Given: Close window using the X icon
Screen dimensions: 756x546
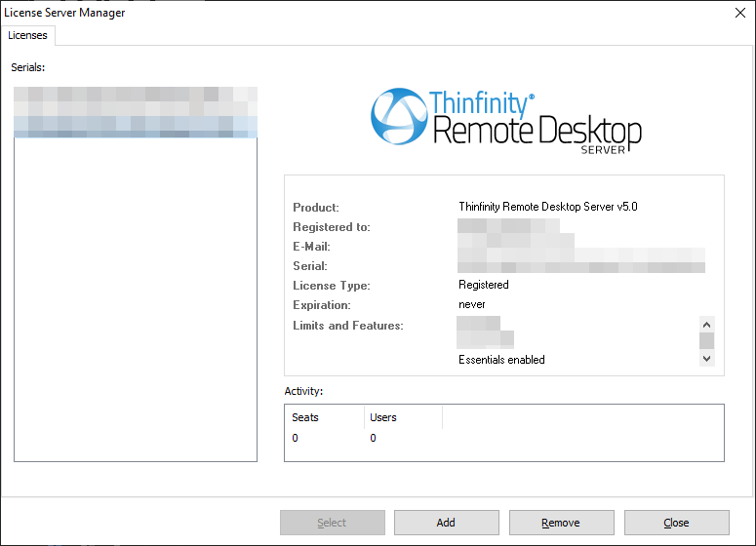Looking at the screenshot, I should [x=740, y=13].
